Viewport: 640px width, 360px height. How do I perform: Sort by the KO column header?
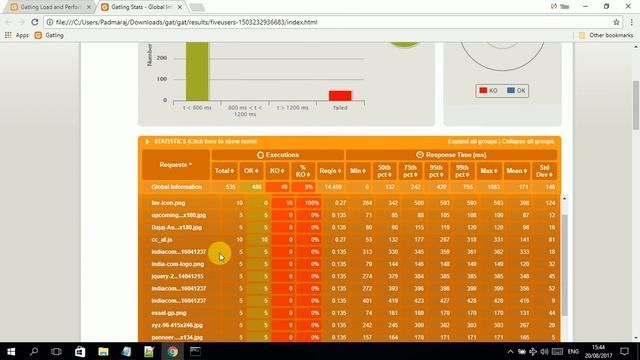click(x=277, y=171)
